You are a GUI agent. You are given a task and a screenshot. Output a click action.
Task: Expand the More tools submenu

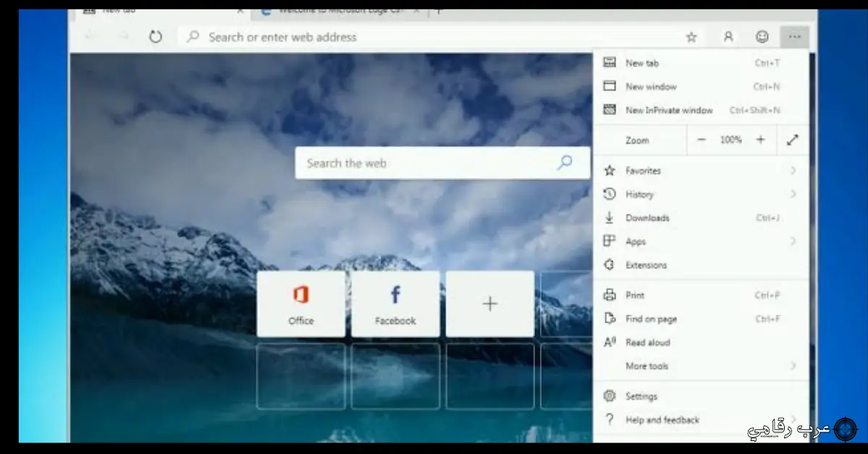coord(700,366)
